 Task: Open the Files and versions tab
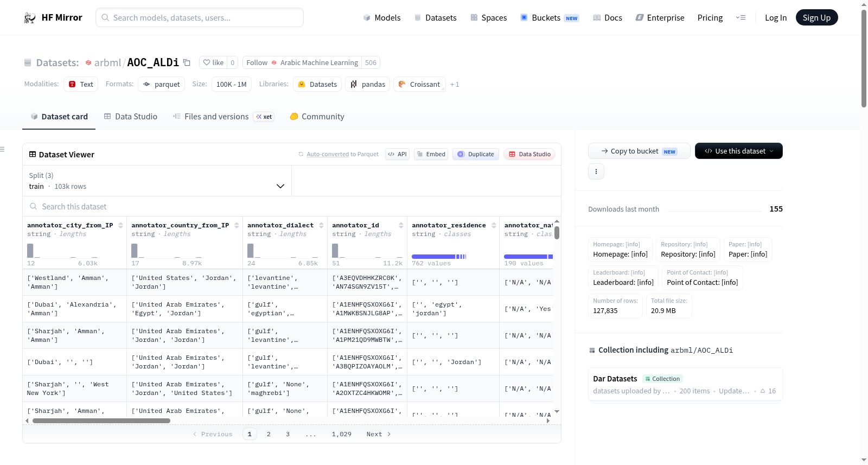[x=224, y=117]
